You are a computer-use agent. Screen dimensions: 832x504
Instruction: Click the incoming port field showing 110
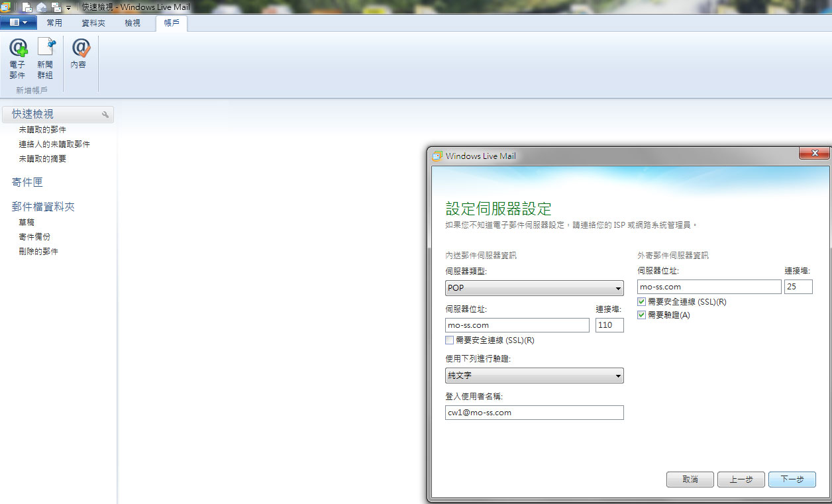click(609, 325)
